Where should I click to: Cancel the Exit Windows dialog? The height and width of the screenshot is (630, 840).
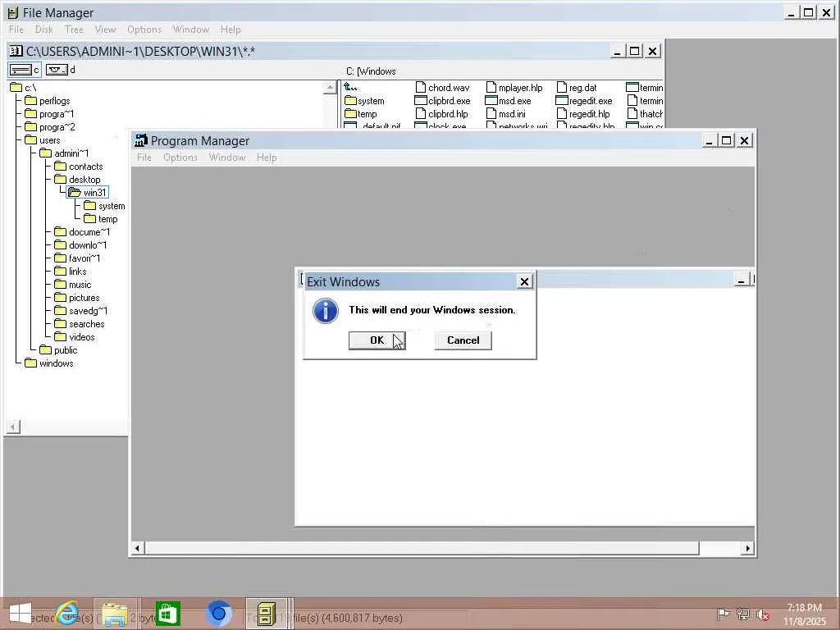click(463, 340)
